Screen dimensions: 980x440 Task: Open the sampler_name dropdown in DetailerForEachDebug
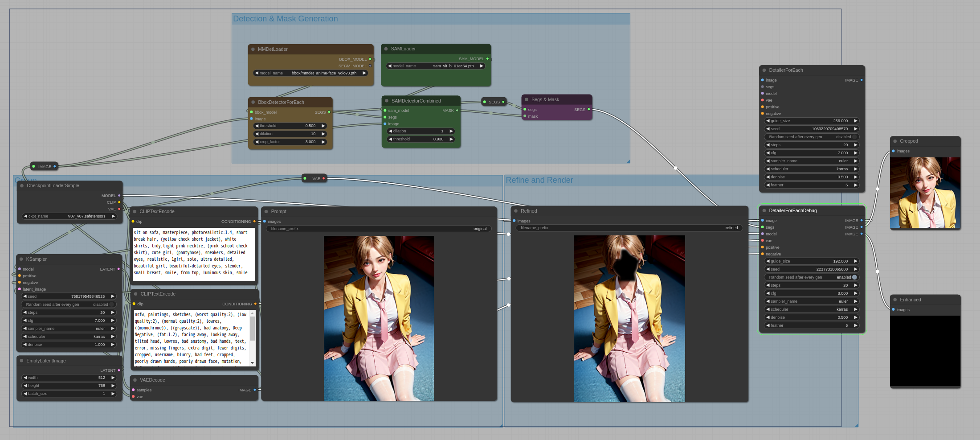pyautogui.click(x=811, y=301)
